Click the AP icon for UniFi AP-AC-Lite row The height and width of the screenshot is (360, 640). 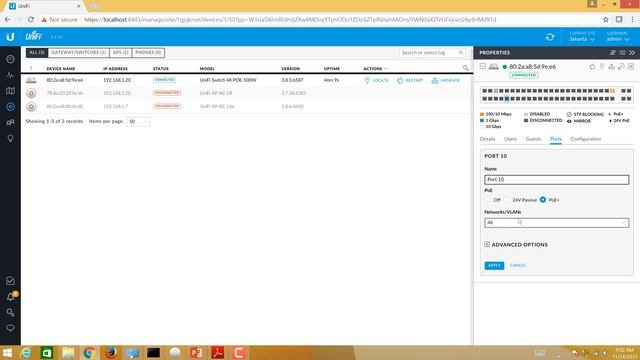(31, 107)
